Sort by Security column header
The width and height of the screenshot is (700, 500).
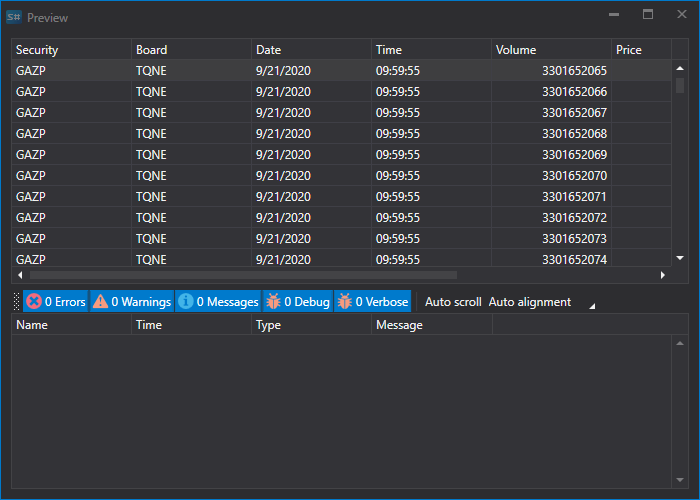(71, 50)
